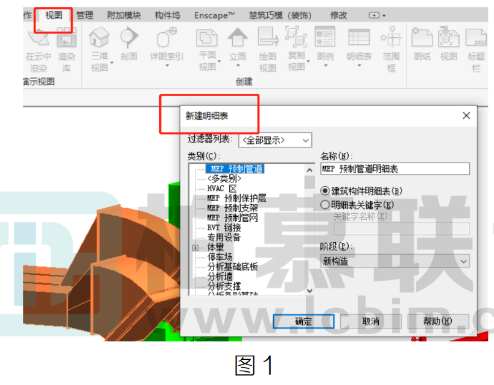
Task: Click the Scope Box (范围框) icon
Action: (391, 37)
